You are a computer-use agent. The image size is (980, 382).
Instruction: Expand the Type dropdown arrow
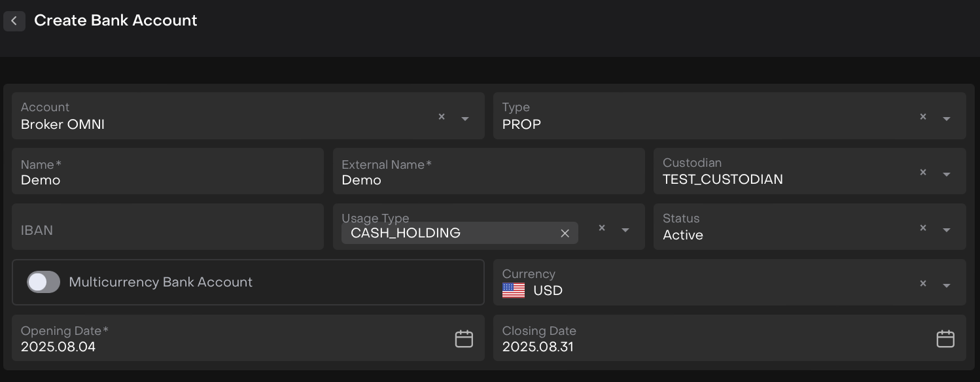(947, 118)
